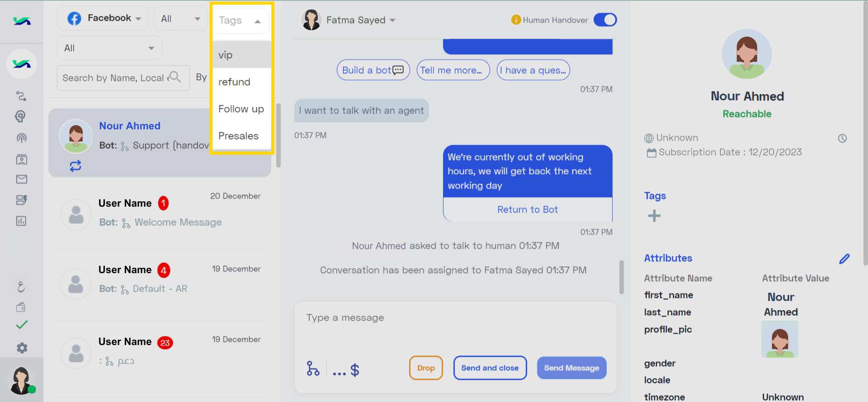Open the analytics chart sidebar icon
Image resolution: width=868 pixels, height=402 pixels.
coord(21,221)
